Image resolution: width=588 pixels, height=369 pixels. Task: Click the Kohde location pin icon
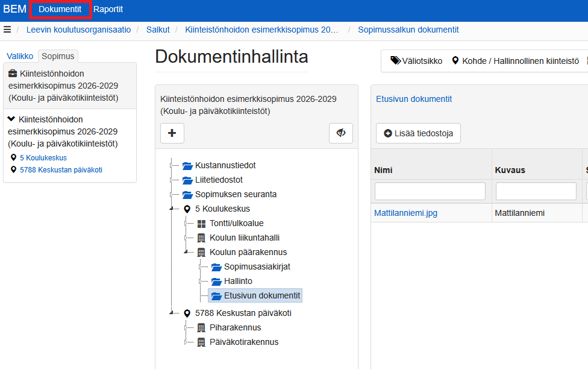click(455, 60)
